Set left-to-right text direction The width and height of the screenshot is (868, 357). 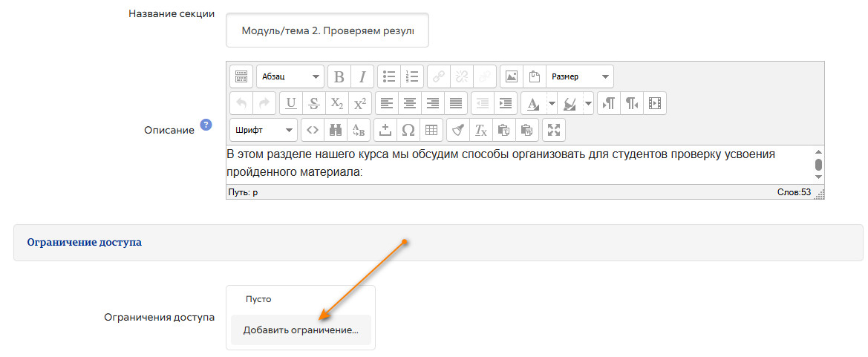(609, 103)
